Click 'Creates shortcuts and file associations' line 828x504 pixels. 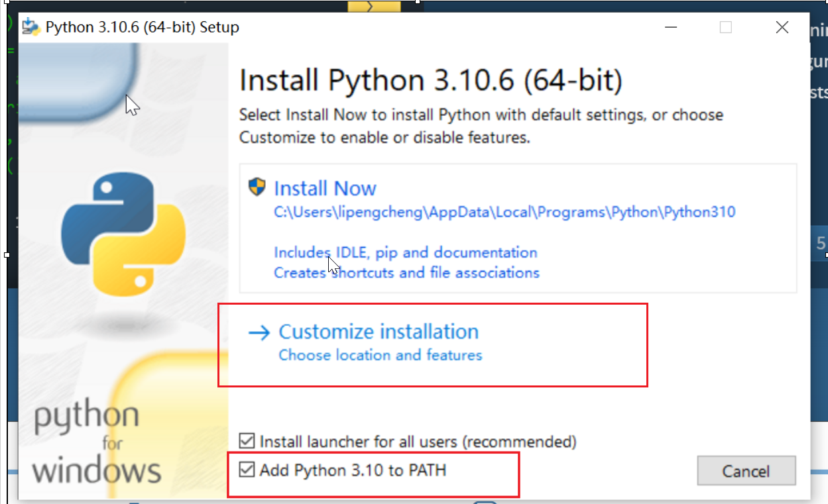point(406,273)
